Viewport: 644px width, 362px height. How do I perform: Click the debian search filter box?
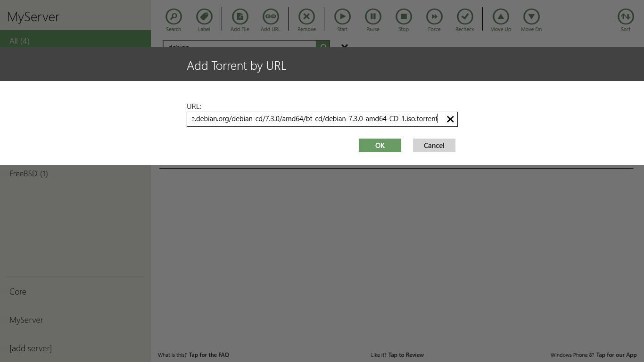239,44
